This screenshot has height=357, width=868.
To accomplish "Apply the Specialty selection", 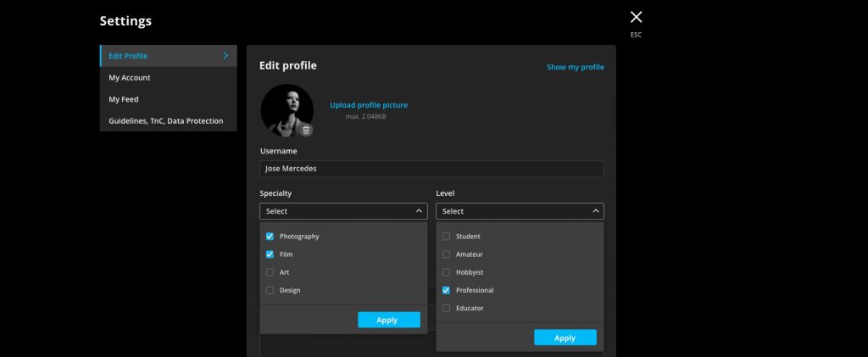I will click(x=388, y=320).
